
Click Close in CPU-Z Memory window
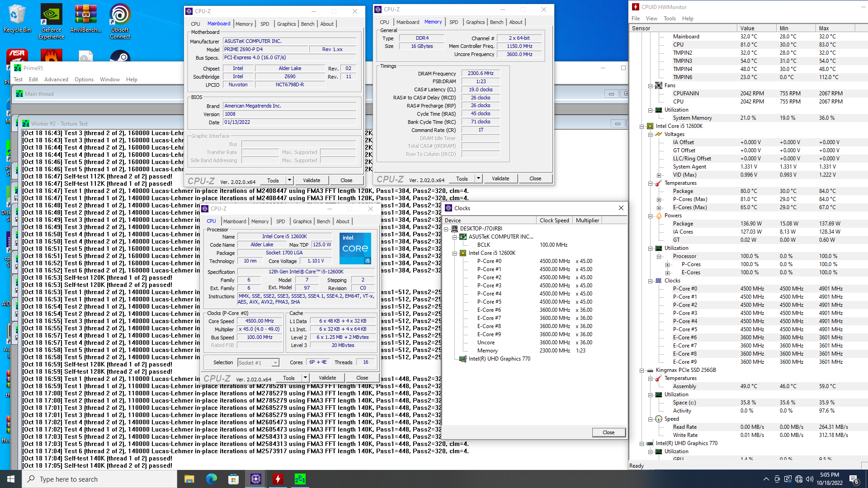pos(535,178)
